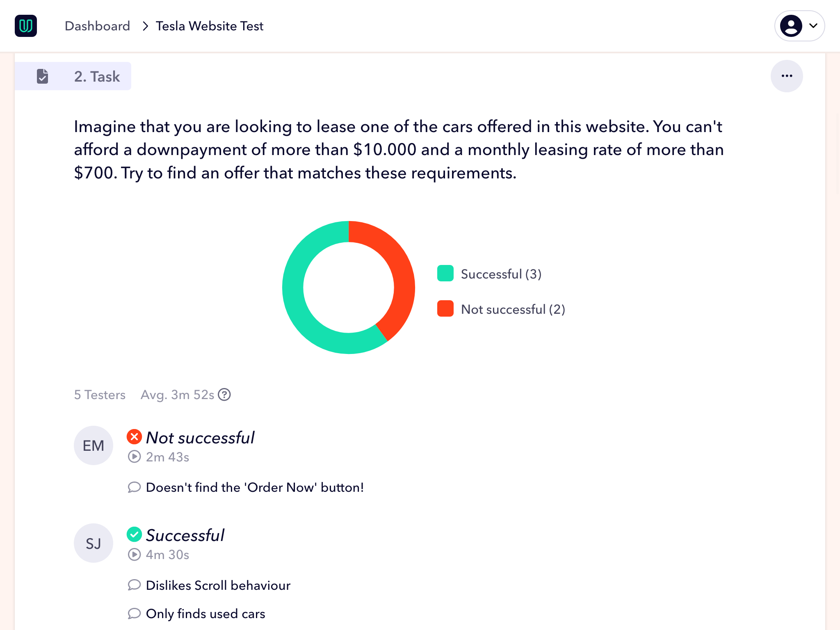
Task: Play EM's 2m 43s session video
Action: pos(135,457)
